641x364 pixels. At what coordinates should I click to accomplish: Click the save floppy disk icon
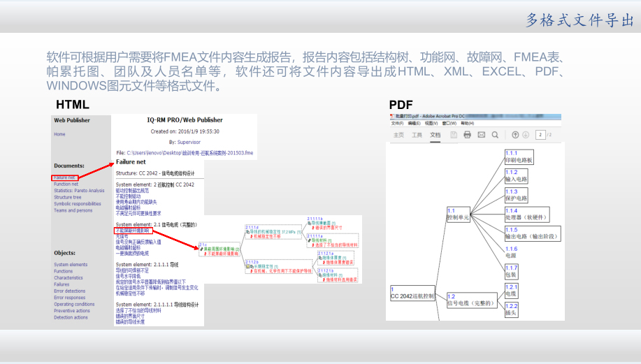tap(454, 135)
